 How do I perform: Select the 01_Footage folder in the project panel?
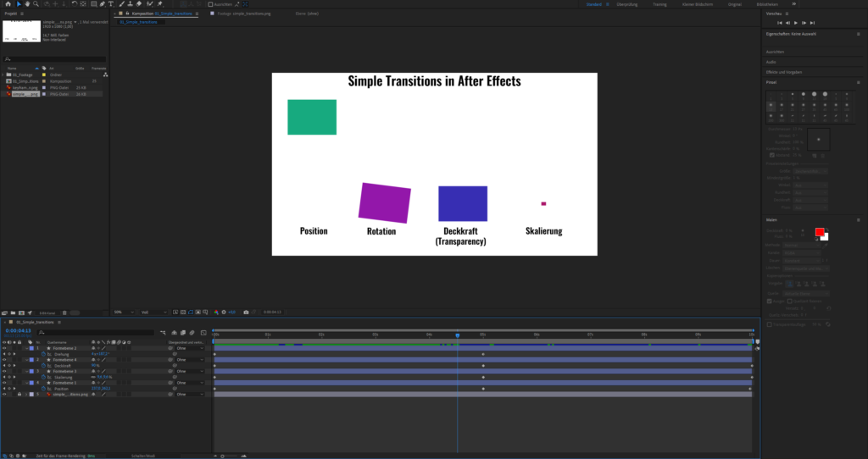pos(23,75)
